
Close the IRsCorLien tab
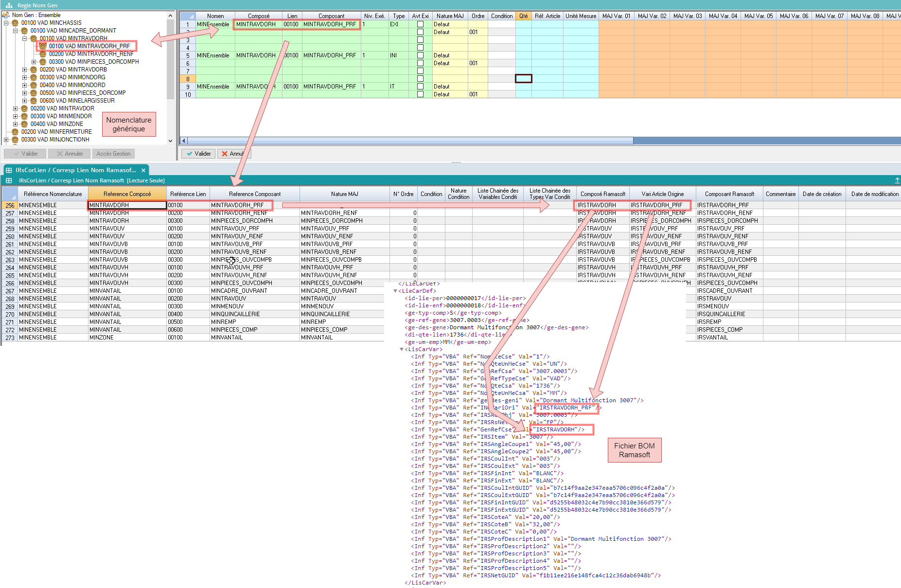coord(143,170)
